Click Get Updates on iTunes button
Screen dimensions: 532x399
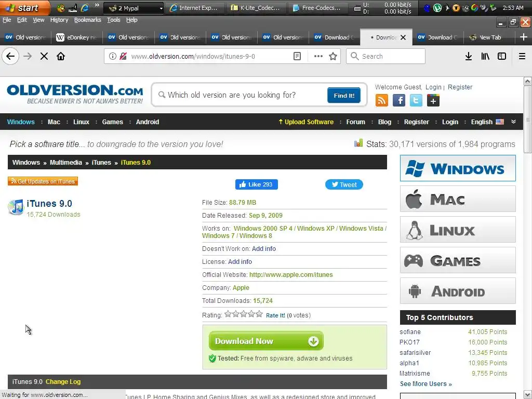click(43, 181)
